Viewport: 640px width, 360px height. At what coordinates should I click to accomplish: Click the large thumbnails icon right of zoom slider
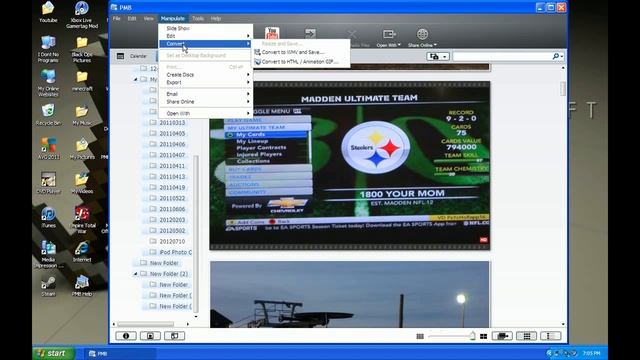click(x=483, y=336)
